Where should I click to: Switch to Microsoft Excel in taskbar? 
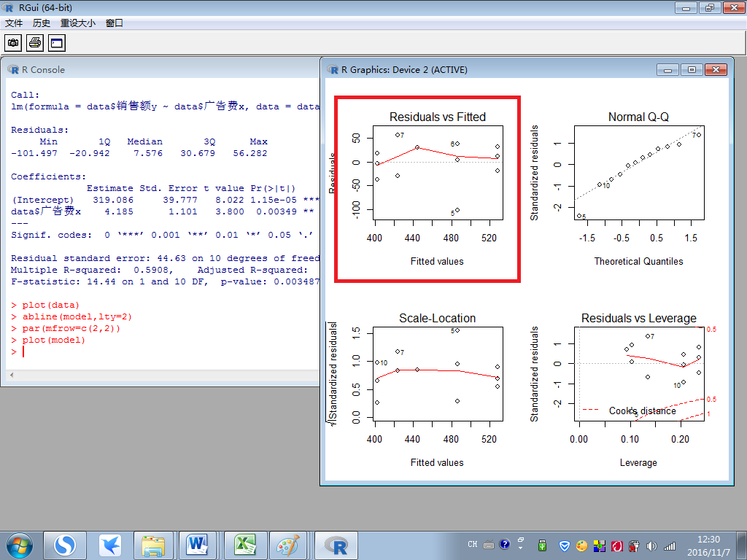pyautogui.click(x=244, y=545)
